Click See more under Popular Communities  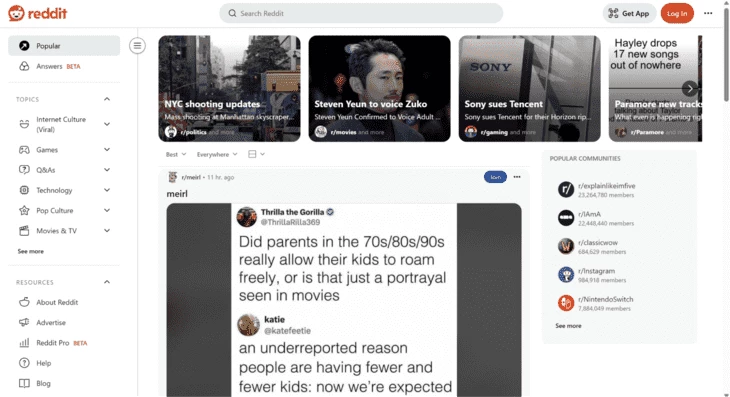point(568,326)
